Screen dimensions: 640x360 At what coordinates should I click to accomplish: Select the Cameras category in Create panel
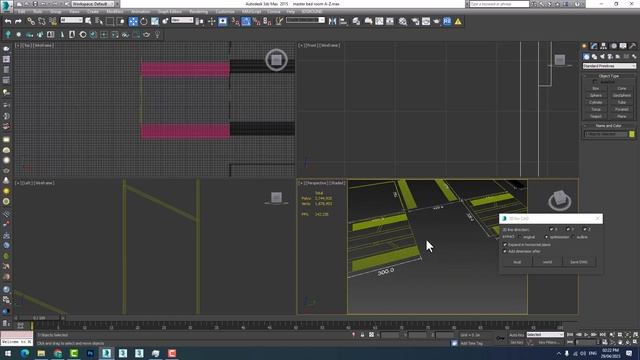pos(610,57)
